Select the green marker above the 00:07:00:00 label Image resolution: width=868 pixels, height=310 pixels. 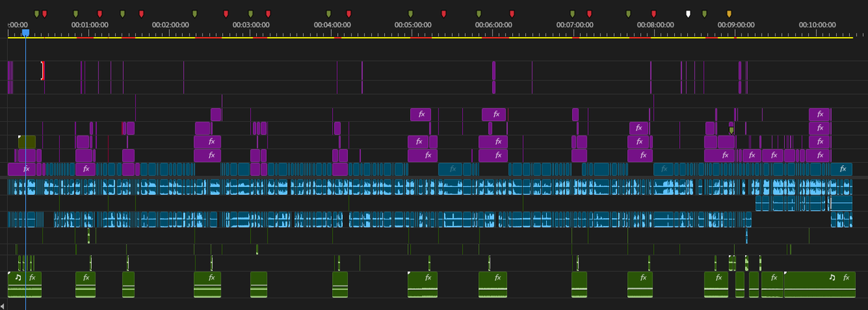[x=573, y=13]
